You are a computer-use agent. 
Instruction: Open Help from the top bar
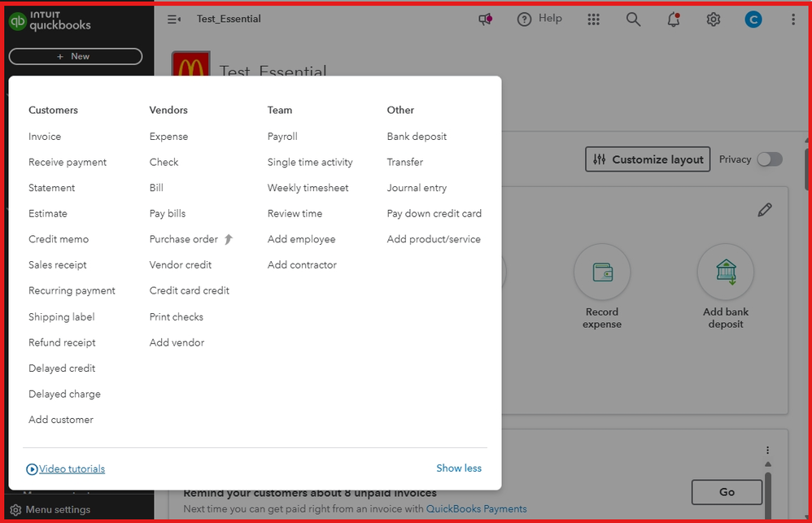(539, 20)
